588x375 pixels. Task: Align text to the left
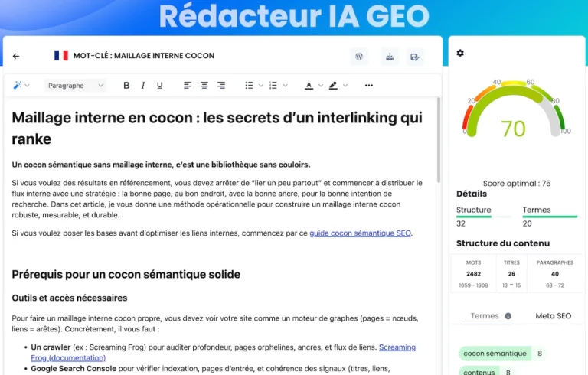tap(188, 86)
